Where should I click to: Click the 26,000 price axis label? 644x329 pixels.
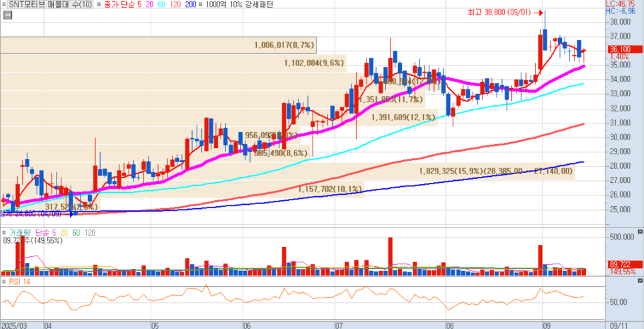(x=620, y=195)
